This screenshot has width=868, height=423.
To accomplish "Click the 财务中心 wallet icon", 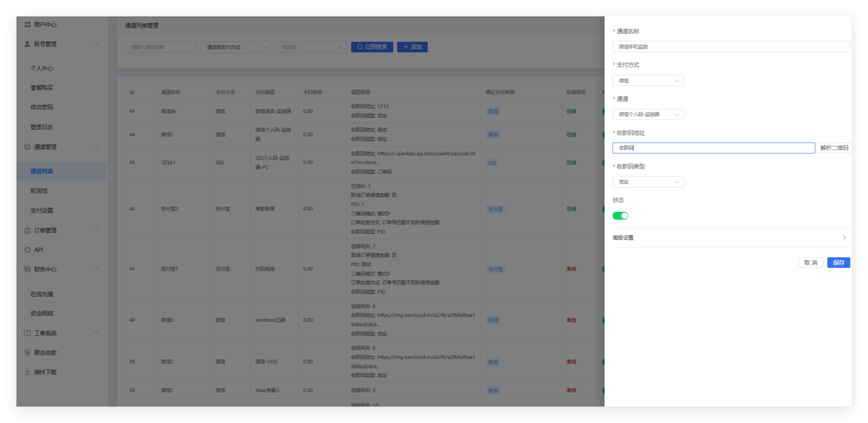I will [x=28, y=269].
